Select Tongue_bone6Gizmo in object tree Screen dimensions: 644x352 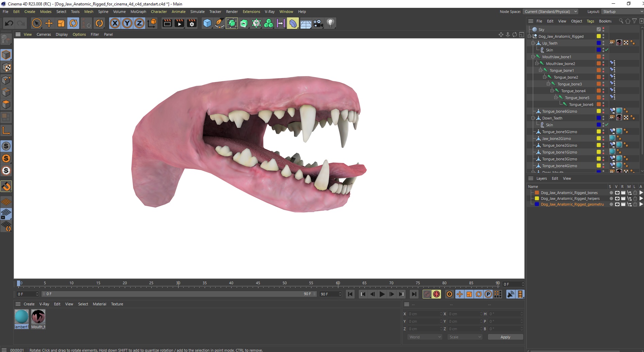point(559,111)
